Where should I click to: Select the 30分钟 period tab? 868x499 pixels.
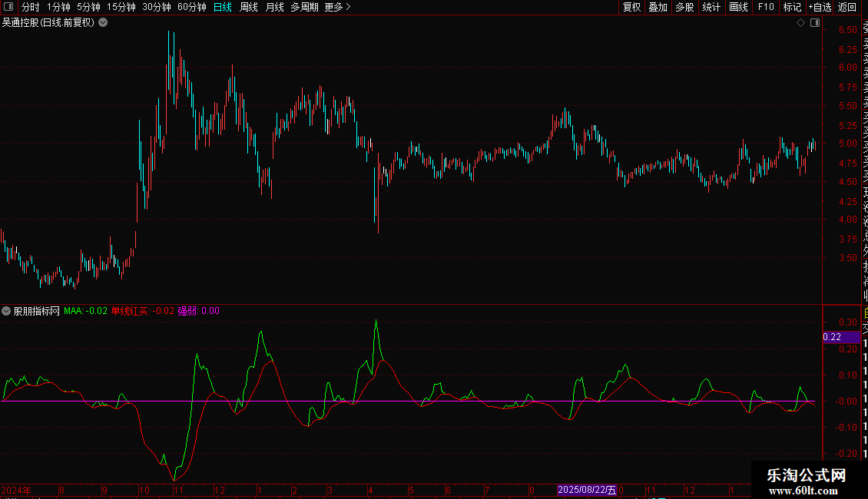coord(156,7)
